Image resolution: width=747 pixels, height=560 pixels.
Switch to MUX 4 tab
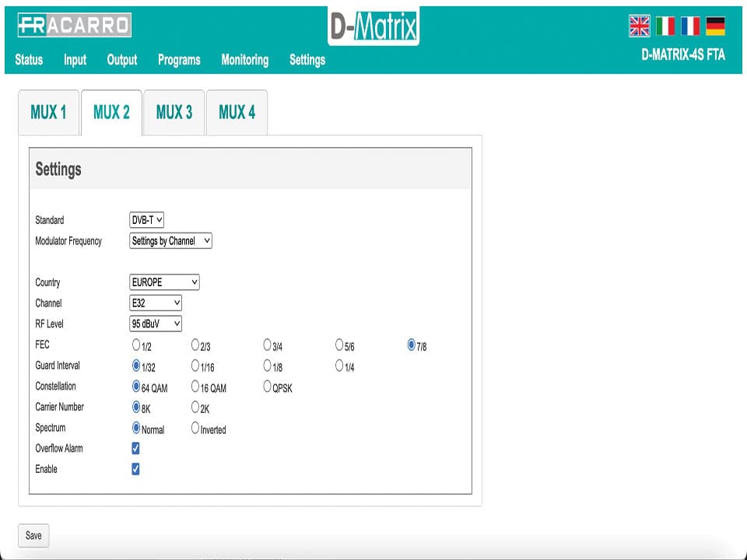(237, 113)
